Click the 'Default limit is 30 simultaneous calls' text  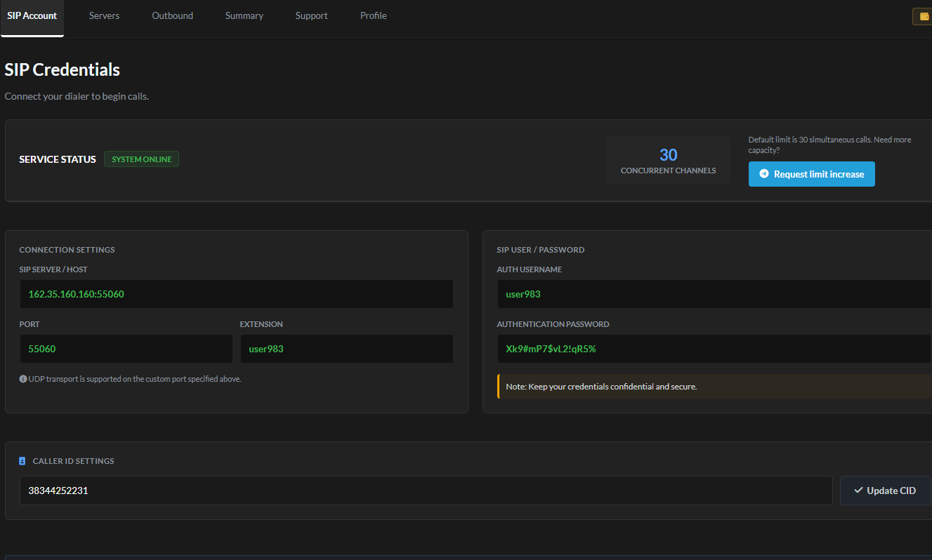[x=829, y=145]
